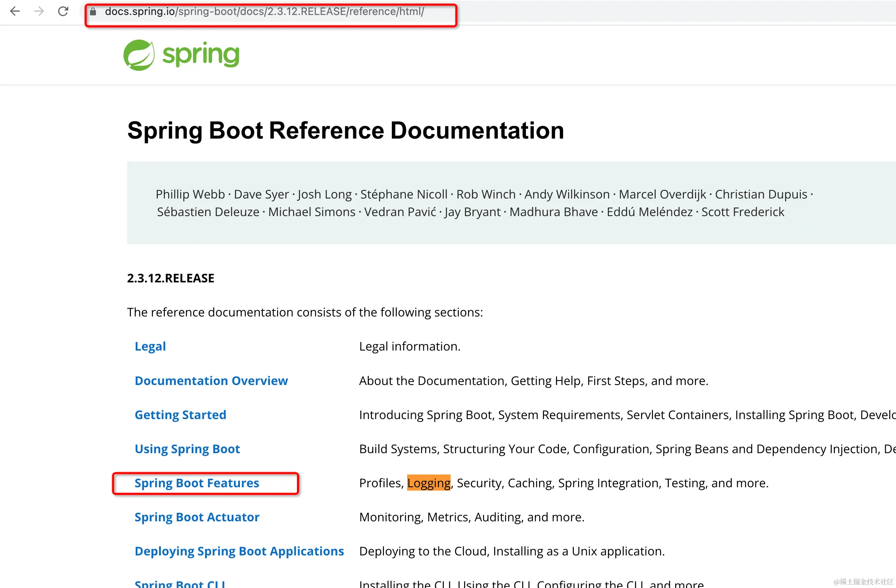Image resolution: width=896 pixels, height=588 pixels.
Task: Open the Spring Boot Features link
Action: tap(196, 483)
